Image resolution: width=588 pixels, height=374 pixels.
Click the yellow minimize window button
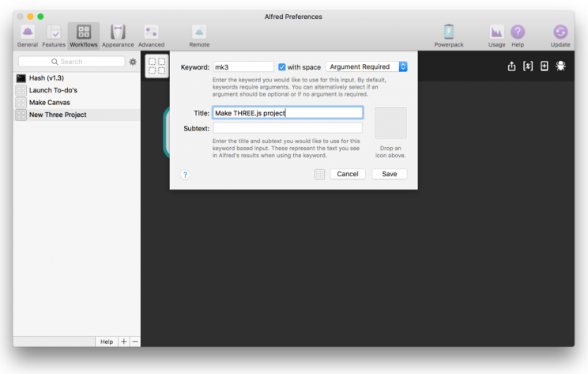tap(30, 17)
